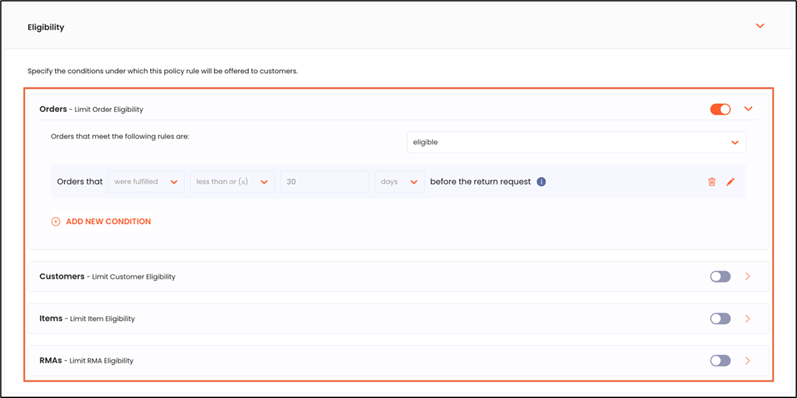
Task: Open the info tooltip beside return request
Action: (541, 181)
